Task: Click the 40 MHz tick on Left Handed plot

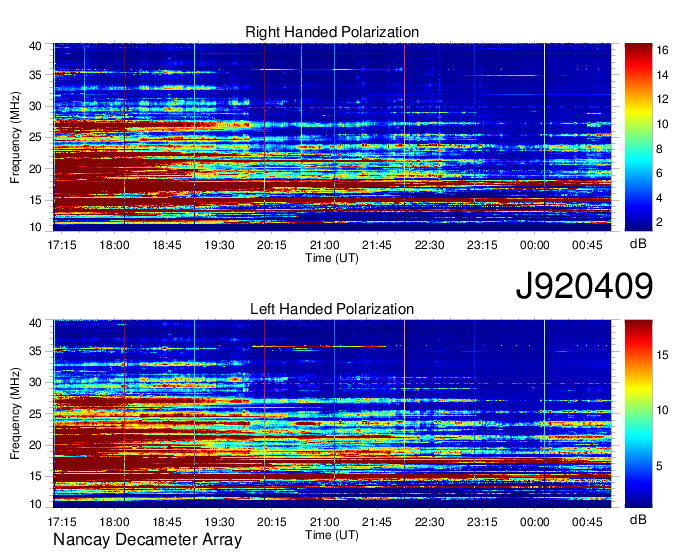Action: 35,323
